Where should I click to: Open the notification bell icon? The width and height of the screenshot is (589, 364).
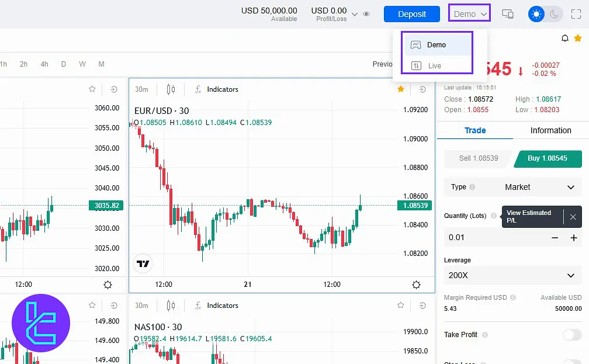tap(564, 39)
